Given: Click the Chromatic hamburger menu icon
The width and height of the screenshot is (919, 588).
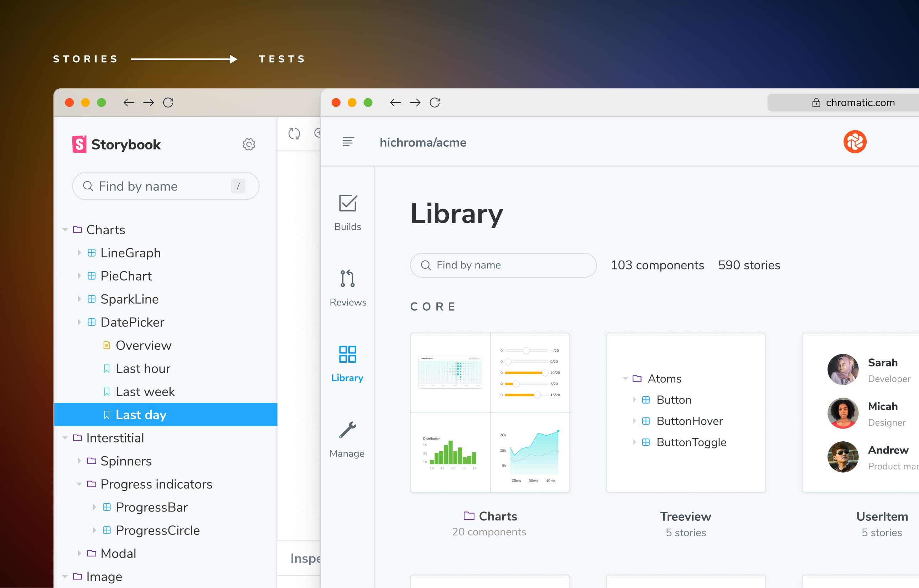Looking at the screenshot, I should 348,142.
